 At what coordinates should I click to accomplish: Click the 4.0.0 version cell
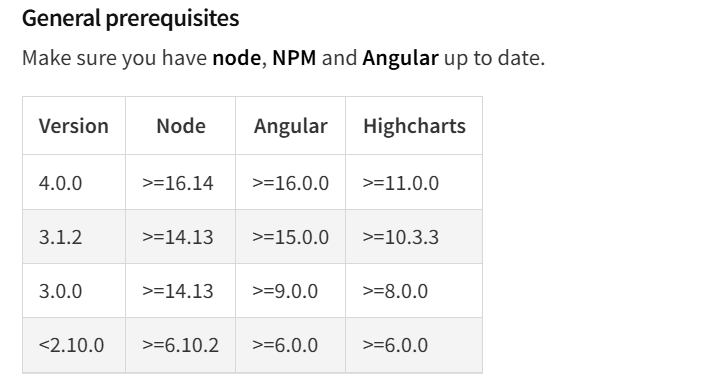click(x=74, y=182)
